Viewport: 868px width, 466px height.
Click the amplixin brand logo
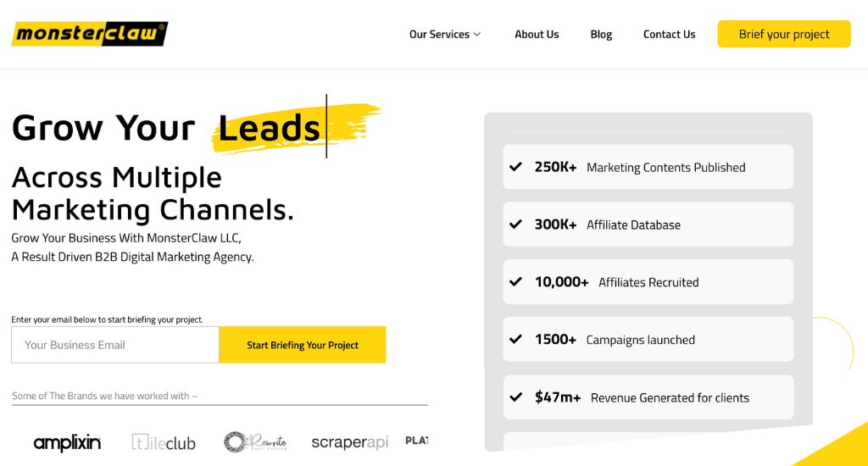pos(67,442)
